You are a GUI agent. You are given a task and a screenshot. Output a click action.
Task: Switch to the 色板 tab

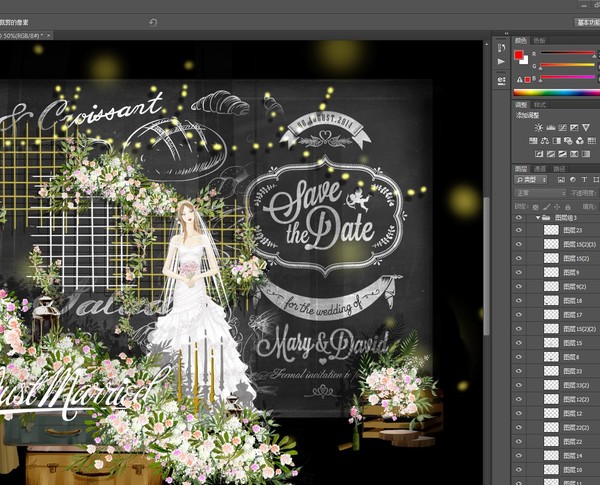pos(539,40)
